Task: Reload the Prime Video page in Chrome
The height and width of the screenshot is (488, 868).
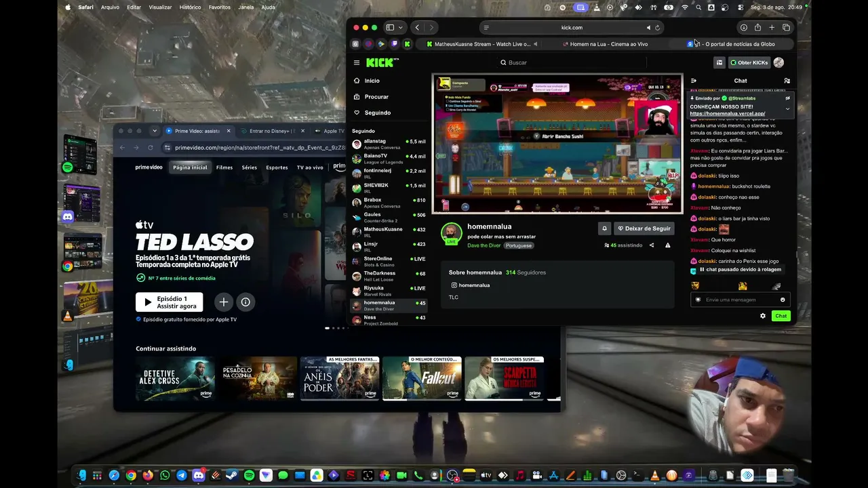Action: pos(151,148)
